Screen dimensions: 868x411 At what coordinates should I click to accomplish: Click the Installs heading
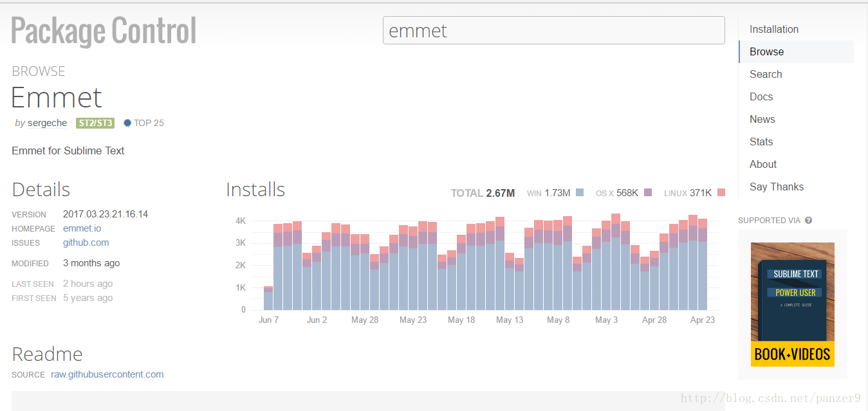point(255,190)
